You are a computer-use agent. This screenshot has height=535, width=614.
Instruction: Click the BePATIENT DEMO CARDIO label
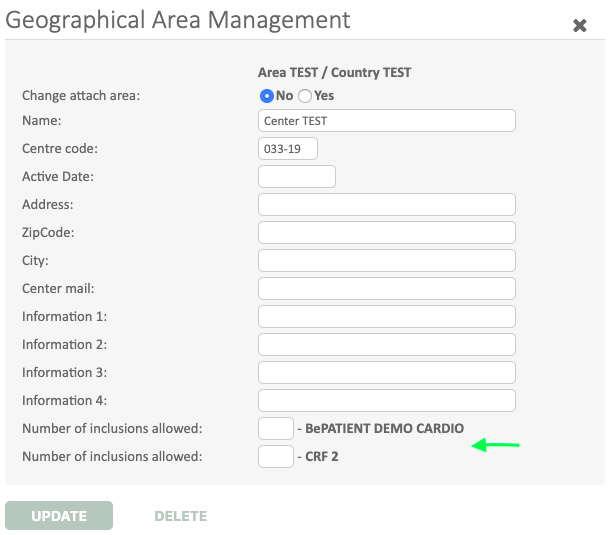coord(384,429)
